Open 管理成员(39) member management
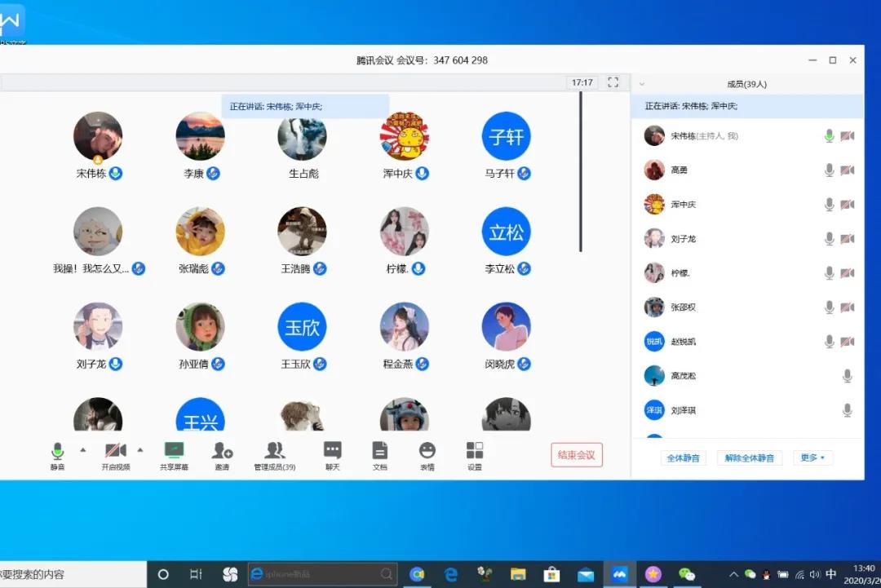The image size is (881, 588). (x=275, y=455)
